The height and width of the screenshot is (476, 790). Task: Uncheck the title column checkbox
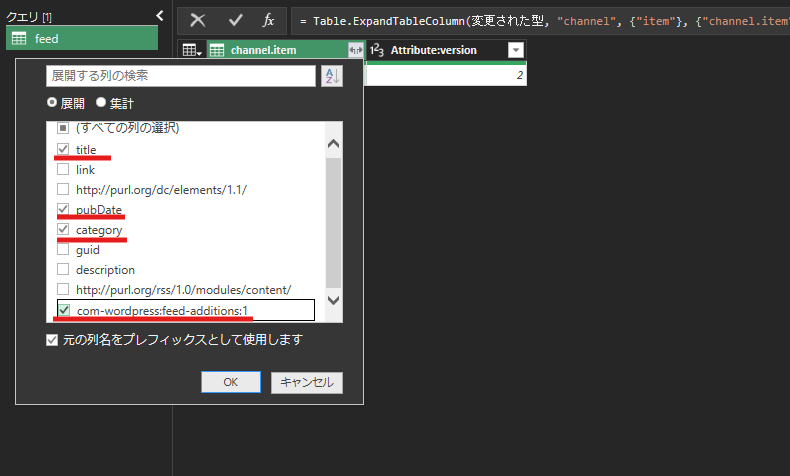pyautogui.click(x=63, y=149)
